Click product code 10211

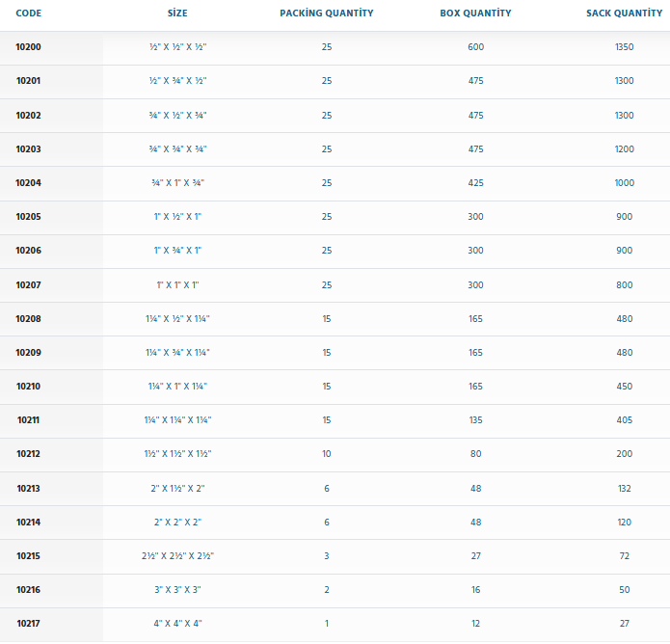point(29,420)
